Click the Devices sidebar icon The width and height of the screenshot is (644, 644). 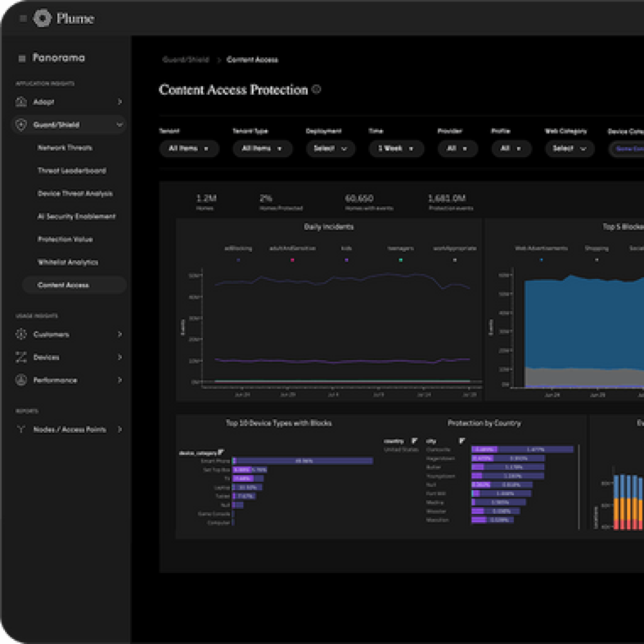[21, 357]
